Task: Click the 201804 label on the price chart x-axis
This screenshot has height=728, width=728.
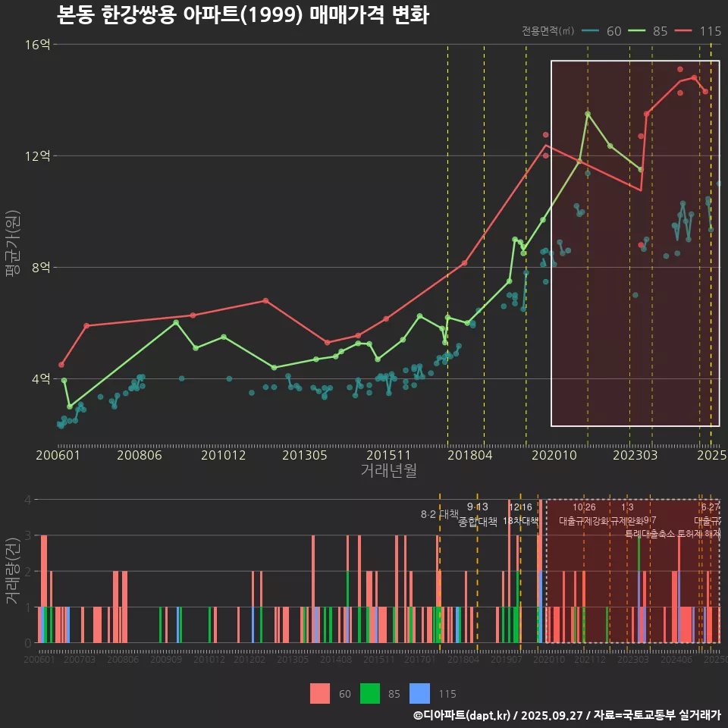Action: click(469, 456)
